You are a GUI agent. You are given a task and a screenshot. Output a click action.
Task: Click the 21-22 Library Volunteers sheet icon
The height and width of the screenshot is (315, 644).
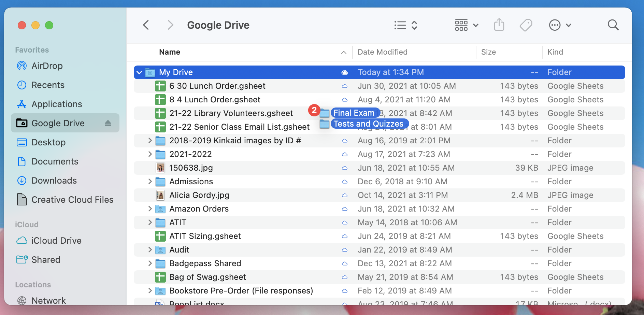(160, 113)
